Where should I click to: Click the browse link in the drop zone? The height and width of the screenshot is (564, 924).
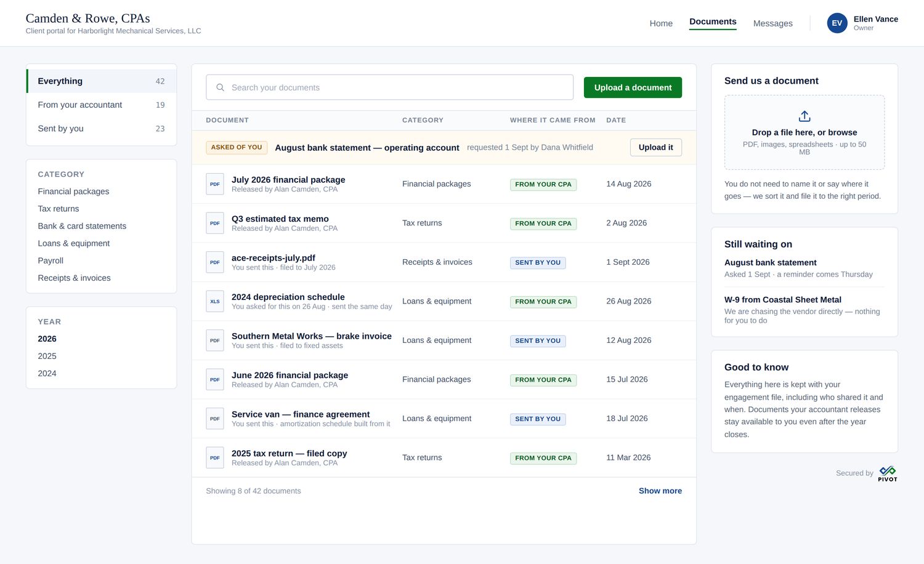[843, 132]
